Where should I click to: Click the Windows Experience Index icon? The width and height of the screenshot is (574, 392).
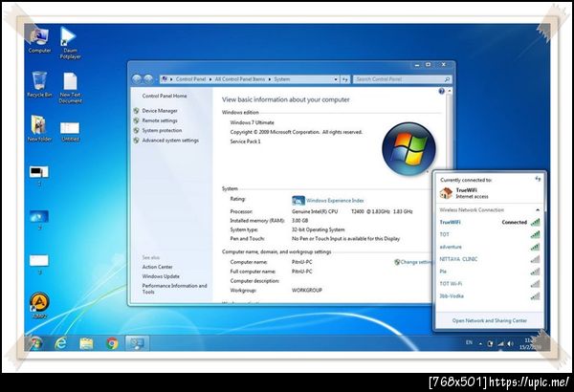[298, 200]
